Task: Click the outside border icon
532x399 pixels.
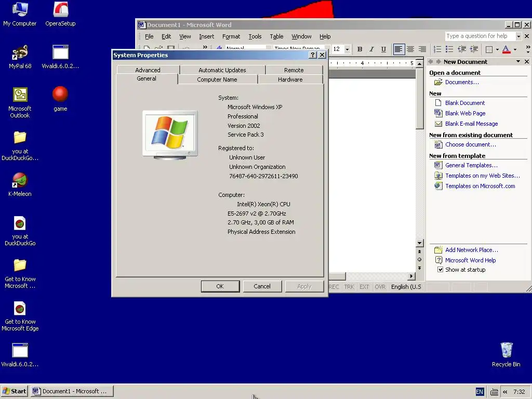Action: click(489, 49)
